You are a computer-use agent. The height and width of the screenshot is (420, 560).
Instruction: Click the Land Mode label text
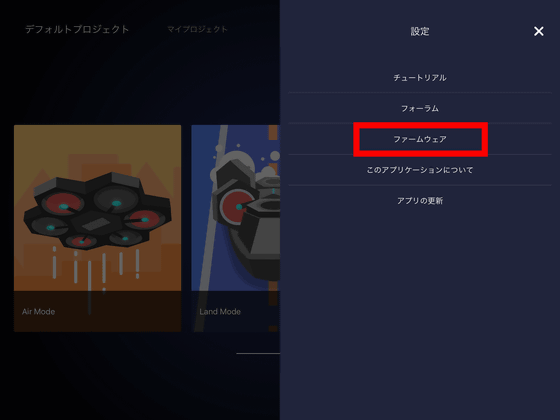[220, 311]
